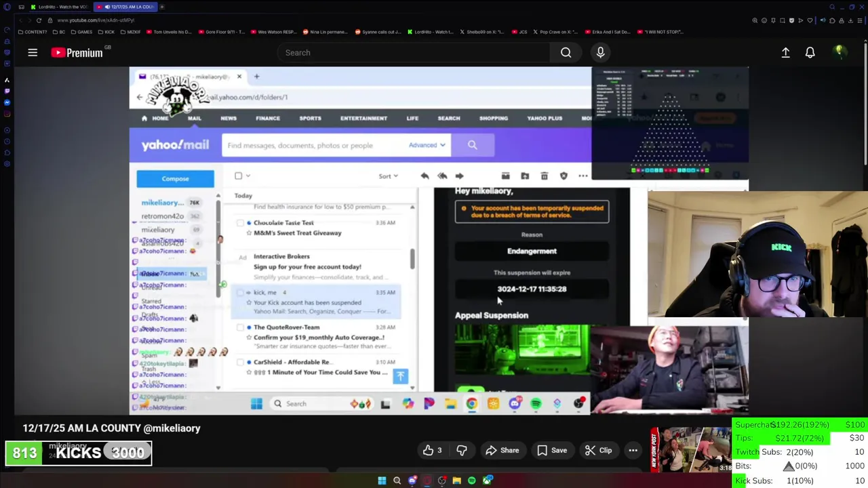Viewport: 868px width, 488px height.
Task: Open the Yahoo ENTERTAINMENT nav tab
Action: (x=364, y=118)
